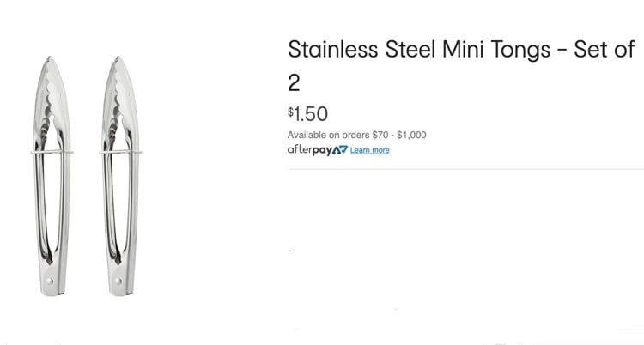
Task: Click the Afterpay arrow loop icon
Action: [x=339, y=150]
